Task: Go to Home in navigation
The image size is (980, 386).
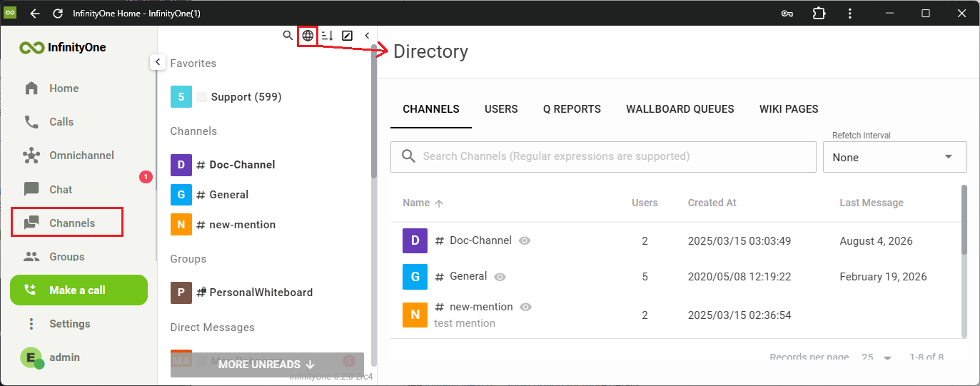Action: pos(64,88)
